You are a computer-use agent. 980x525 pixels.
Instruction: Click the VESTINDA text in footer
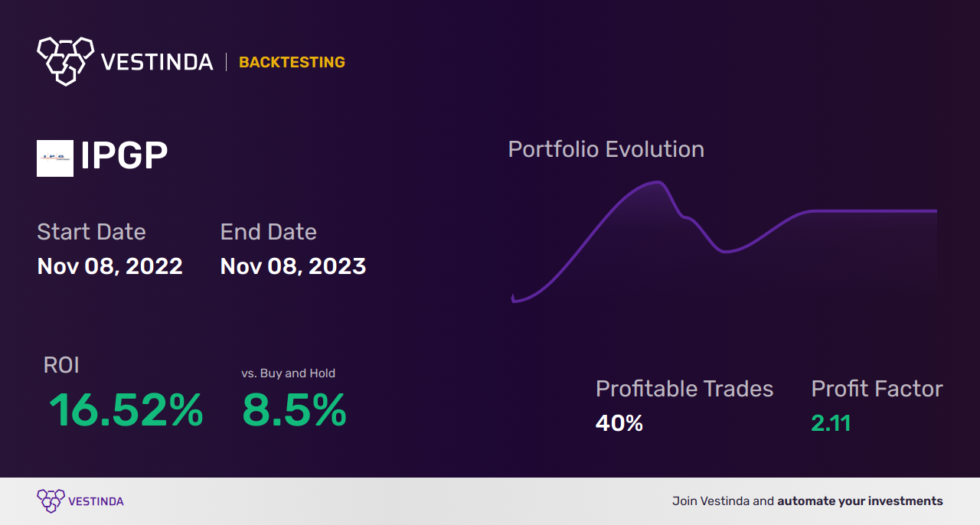[x=96, y=501]
